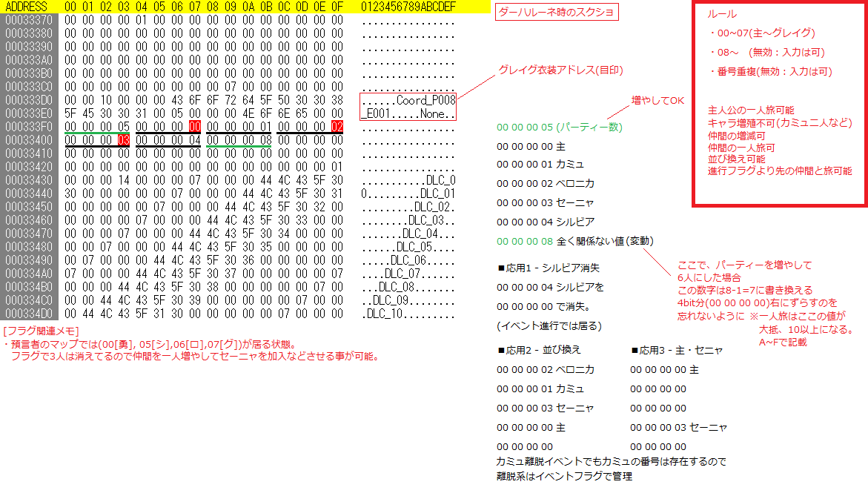Click the ASCII text ...........DLC_0
Viewport: 868px width, 496px height.
pos(408,180)
